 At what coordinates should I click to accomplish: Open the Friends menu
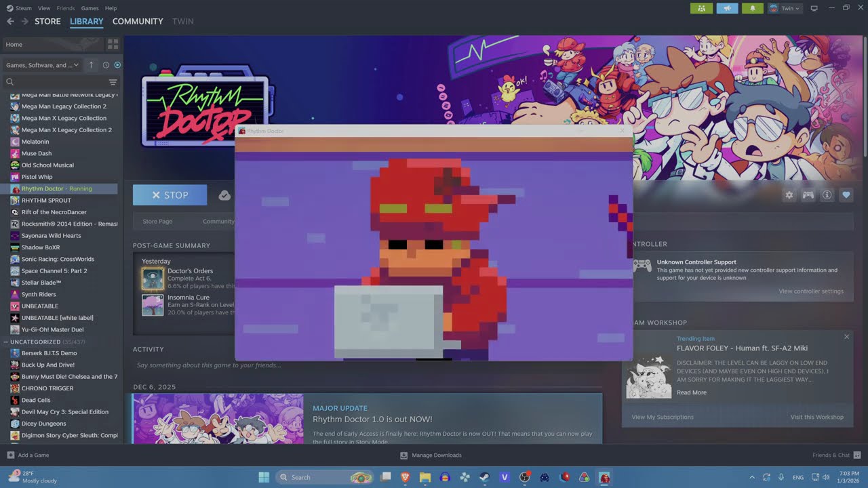click(x=66, y=8)
